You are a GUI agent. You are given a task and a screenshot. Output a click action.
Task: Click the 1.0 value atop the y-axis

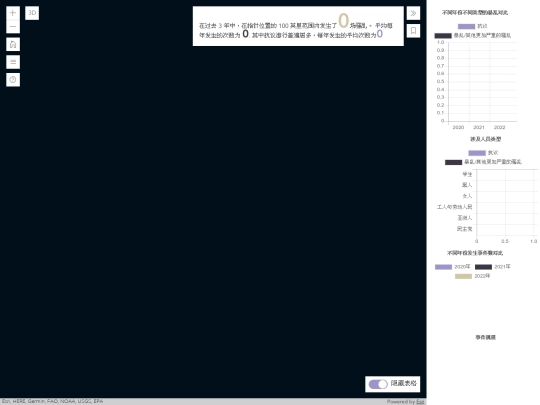pyautogui.click(x=440, y=42)
